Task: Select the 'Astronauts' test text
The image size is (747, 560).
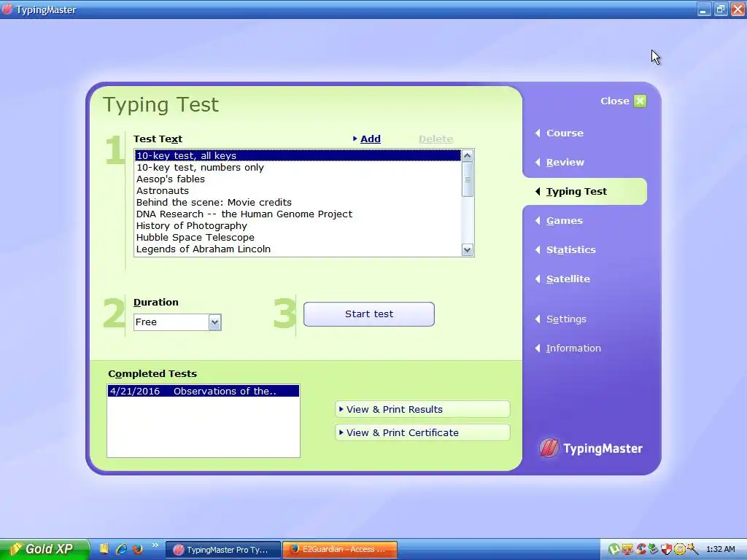Action: [x=298, y=190]
